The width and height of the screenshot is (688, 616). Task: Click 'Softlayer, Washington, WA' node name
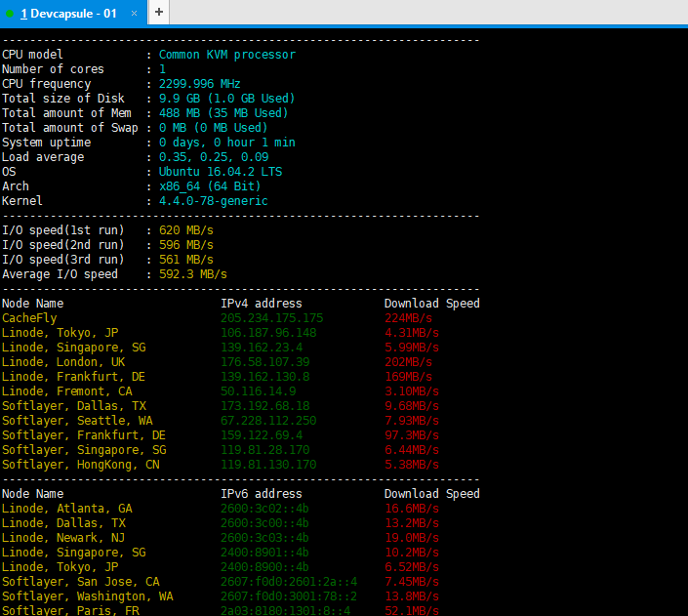[87, 596]
